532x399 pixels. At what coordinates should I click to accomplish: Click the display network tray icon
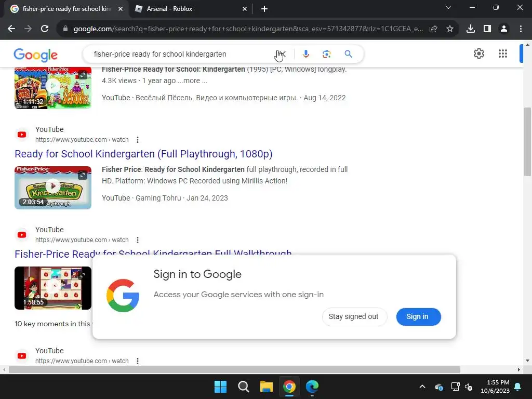click(x=455, y=387)
